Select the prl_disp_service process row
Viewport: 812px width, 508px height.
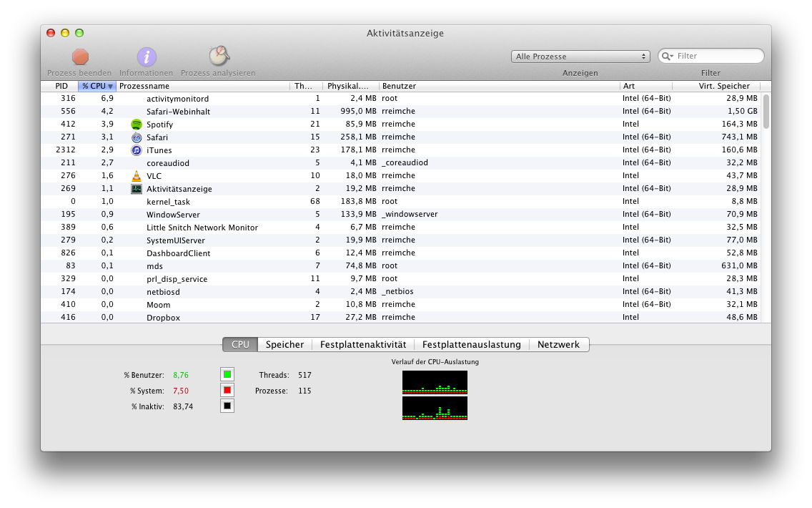tap(401, 279)
